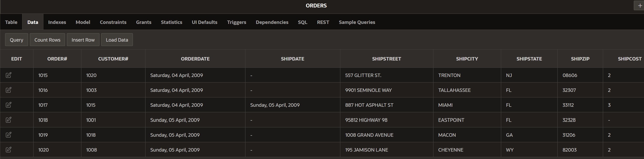Go to the Triggers tab
This screenshot has height=159, width=644.
236,22
